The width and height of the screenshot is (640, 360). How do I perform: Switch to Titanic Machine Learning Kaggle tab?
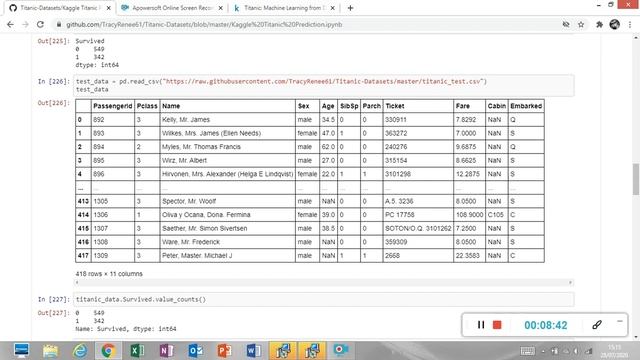(284, 8)
